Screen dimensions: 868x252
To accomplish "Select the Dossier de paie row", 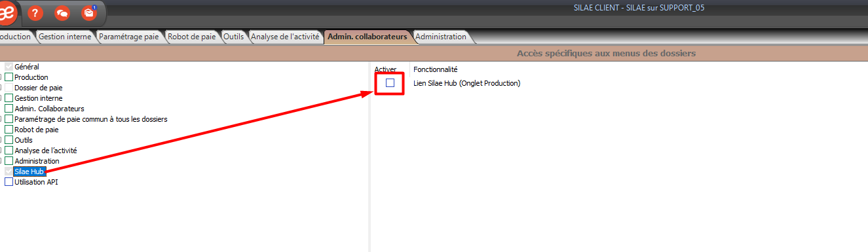I will tap(38, 88).
